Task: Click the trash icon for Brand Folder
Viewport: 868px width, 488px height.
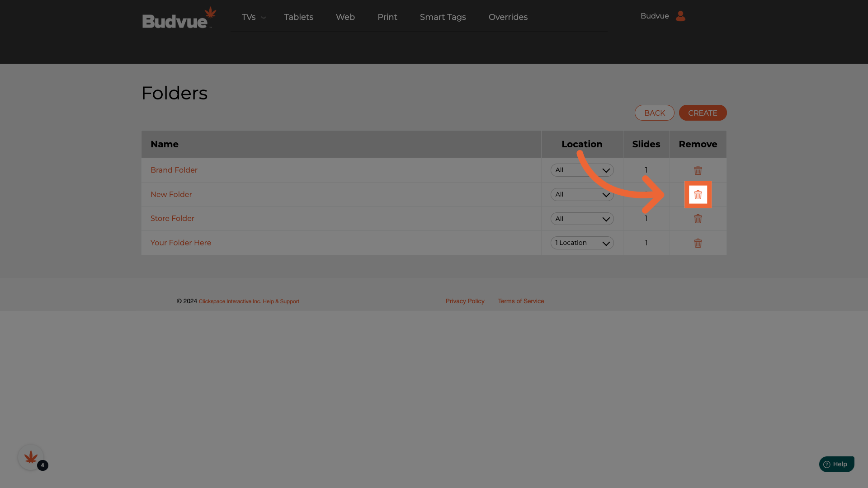Action: [698, 170]
